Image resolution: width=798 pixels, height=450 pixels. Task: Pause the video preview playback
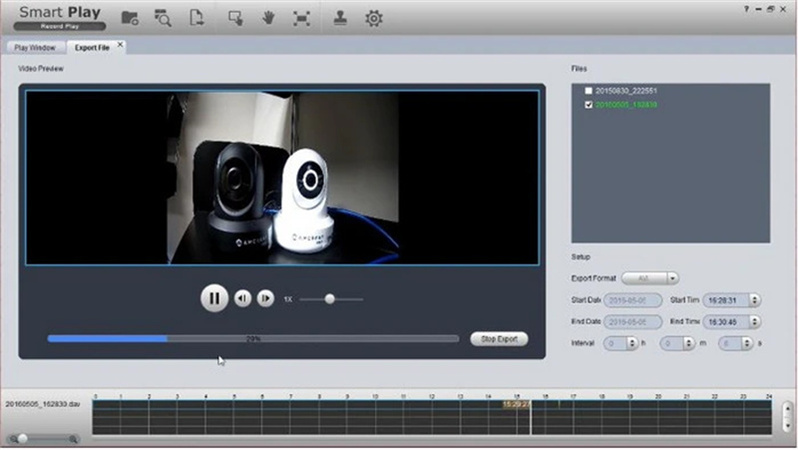pyautogui.click(x=214, y=298)
